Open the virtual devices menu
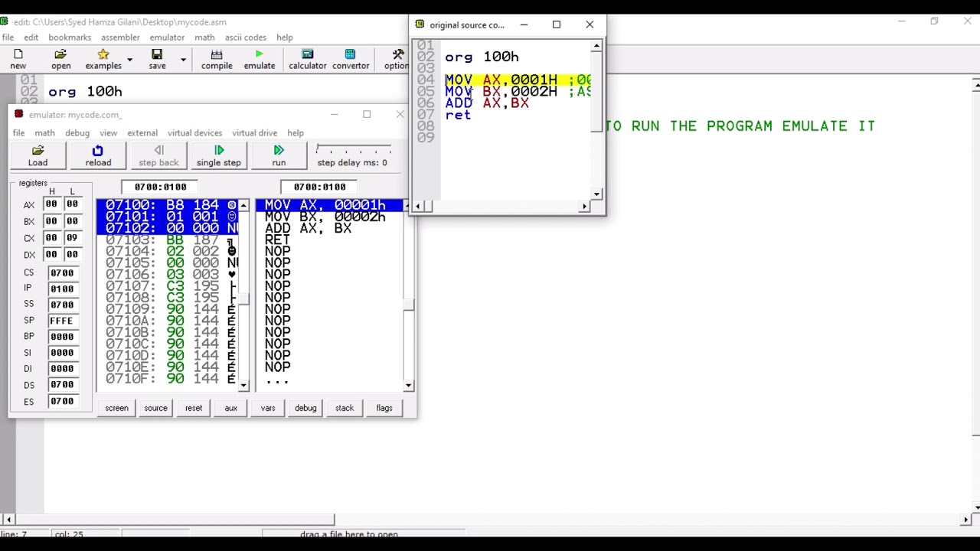This screenshot has width=980, height=551. [194, 133]
